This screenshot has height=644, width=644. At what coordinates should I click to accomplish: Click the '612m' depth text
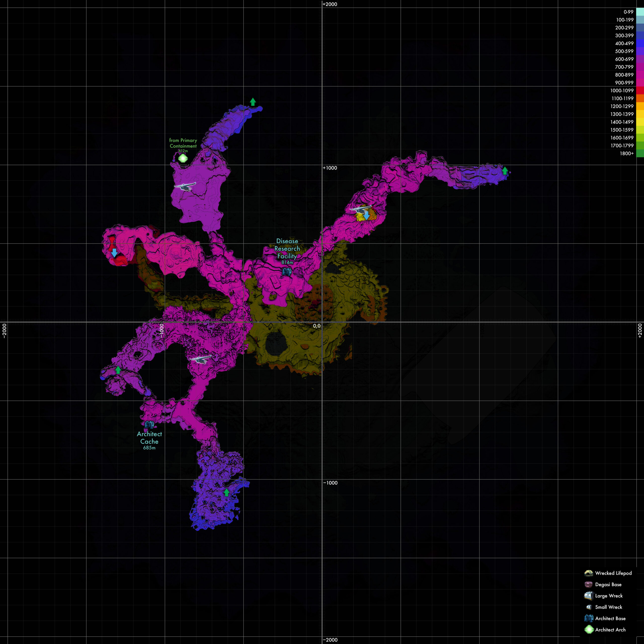point(183,151)
